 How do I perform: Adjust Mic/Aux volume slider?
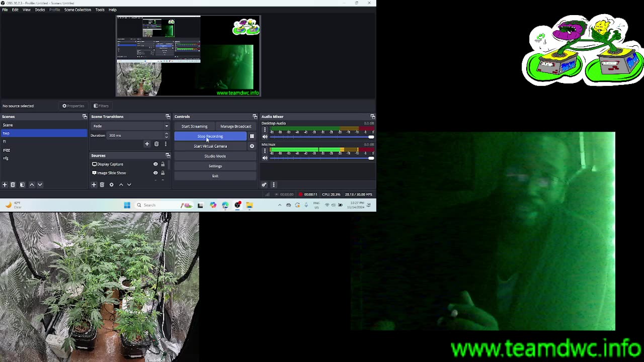coord(322,158)
